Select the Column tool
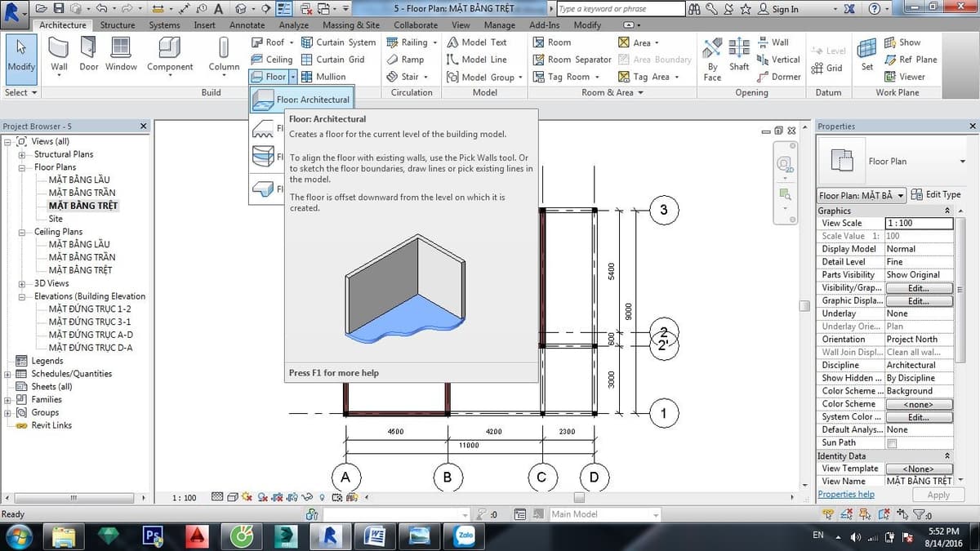Screen dimensions: 980x551 coord(224,55)
